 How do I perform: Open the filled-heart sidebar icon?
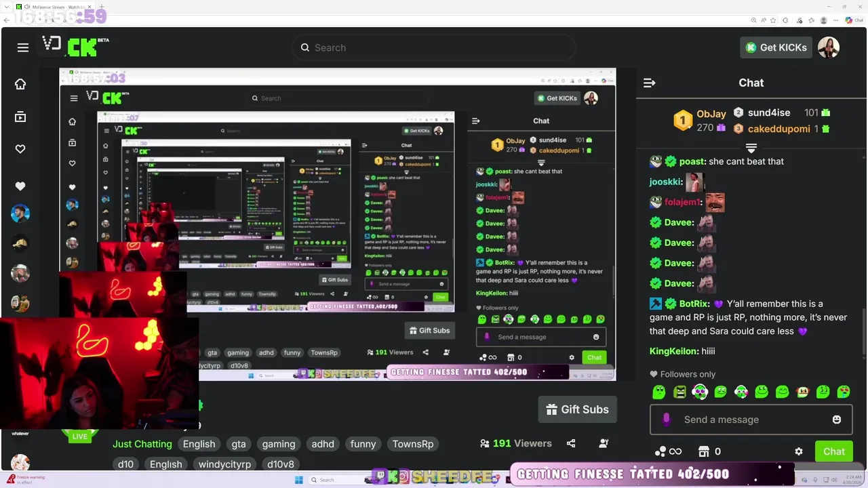pyautogui.click(x=20, y=186)
